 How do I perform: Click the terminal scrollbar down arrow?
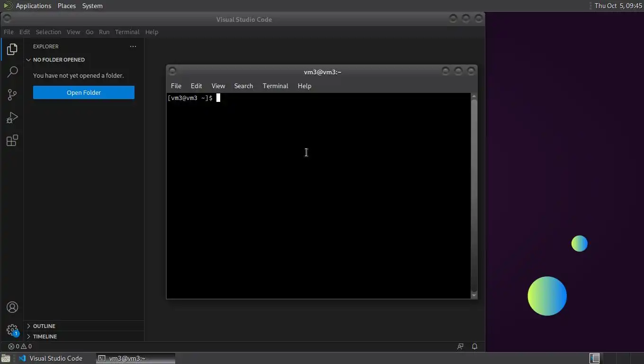(474, 295)
